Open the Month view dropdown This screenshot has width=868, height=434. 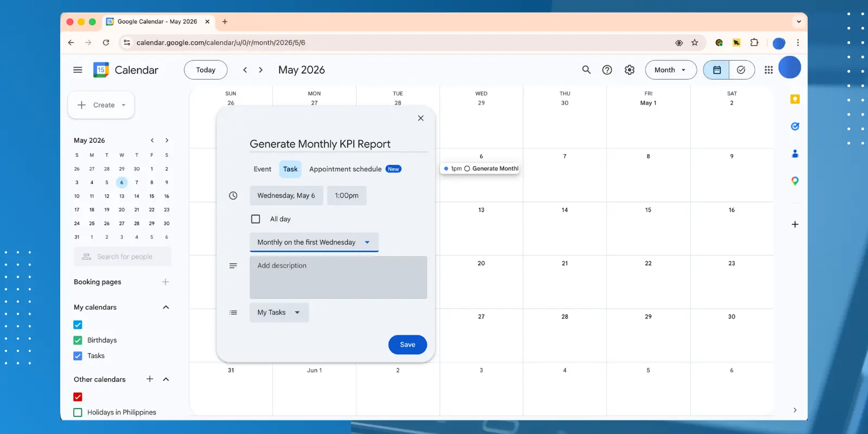[x=670, y=70]
